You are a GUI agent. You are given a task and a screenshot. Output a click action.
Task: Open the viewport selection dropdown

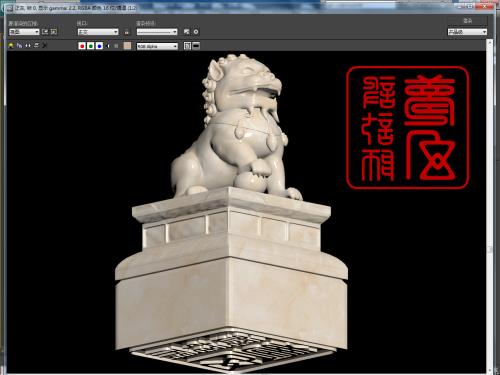click(x=98, y=32)
